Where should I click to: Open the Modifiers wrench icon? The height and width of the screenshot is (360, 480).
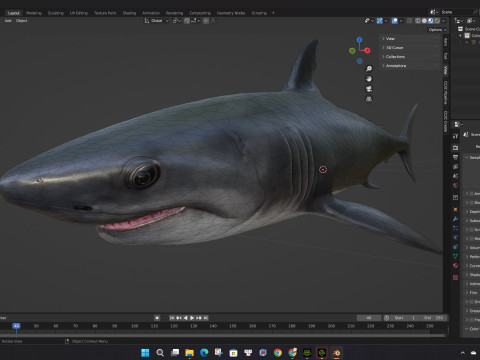[x=455, y=219]
